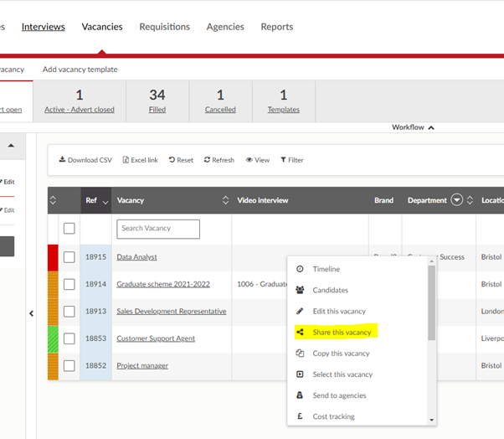Collapse the Workflow section arrow
This screenshot has height=439, width=504.
pyautogui.click(x=431, y=127)
